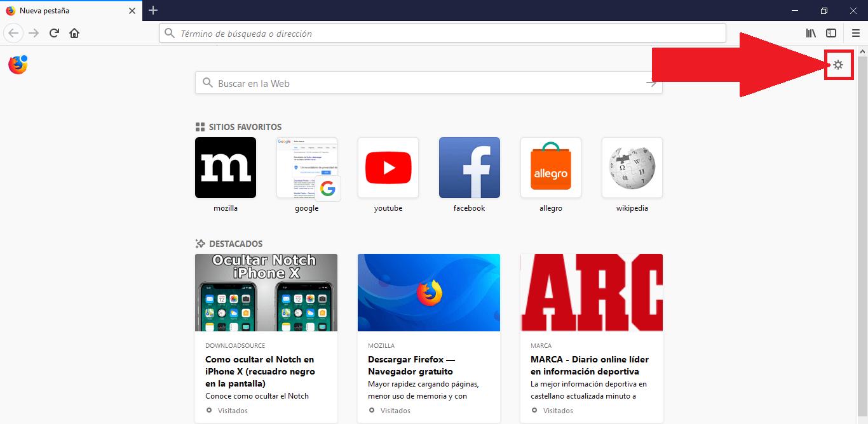The width and height of the screenshot is (868, 424).
Task: Open 'Como ocultar el Notch en iPhone X' article
Action: [260, 371]
